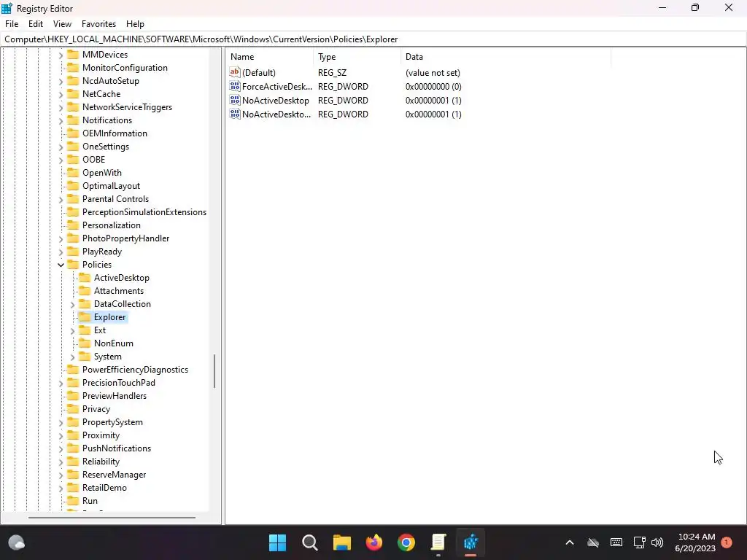Open taskbar Search
Viewport: 747px width, 560px height.
[x=309, y=542]
